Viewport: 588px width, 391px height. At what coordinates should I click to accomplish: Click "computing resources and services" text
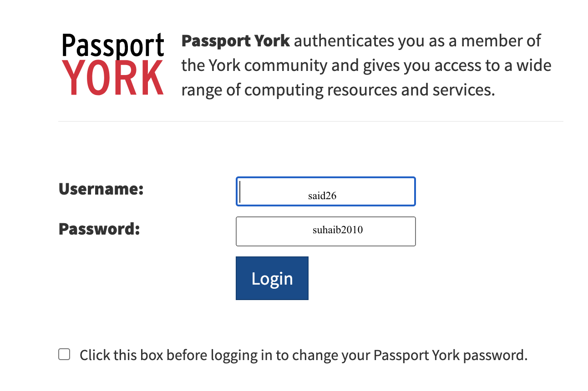point(369,90)
